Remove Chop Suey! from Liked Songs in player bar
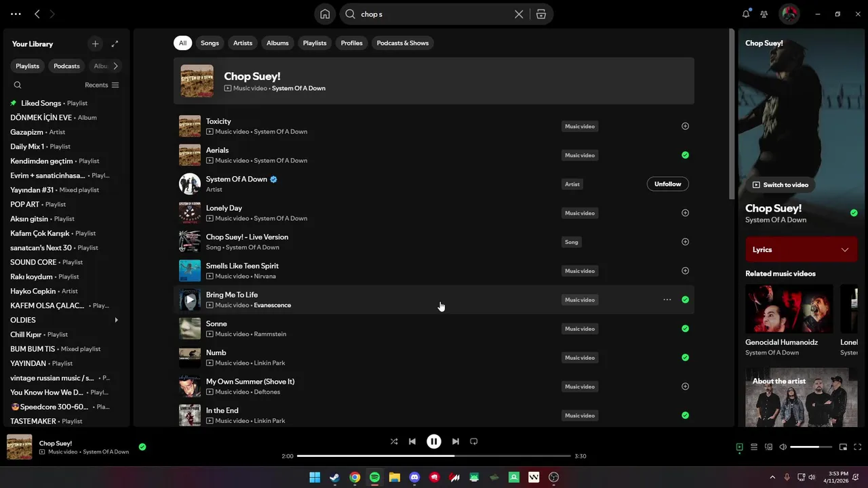 142,447
